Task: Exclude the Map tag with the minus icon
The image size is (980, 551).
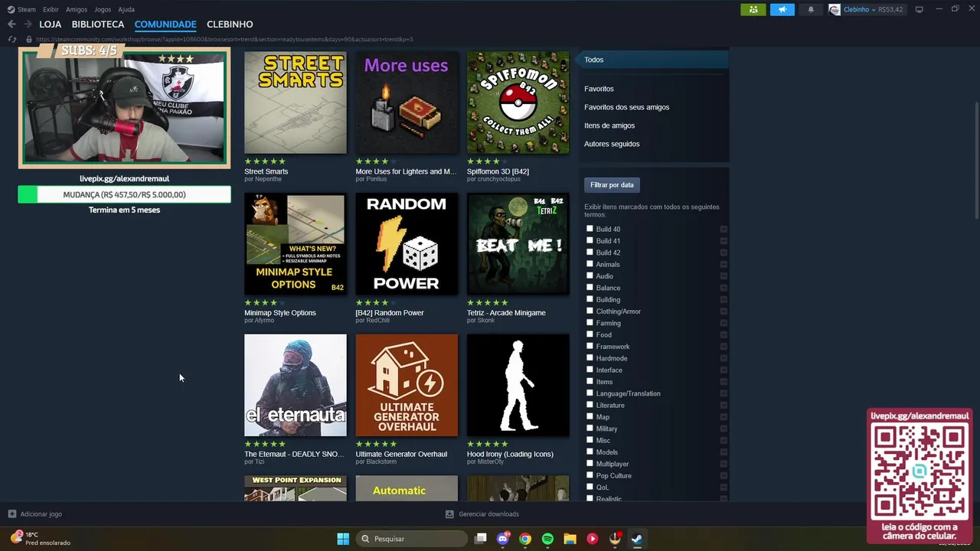Action: click(724, 417)
